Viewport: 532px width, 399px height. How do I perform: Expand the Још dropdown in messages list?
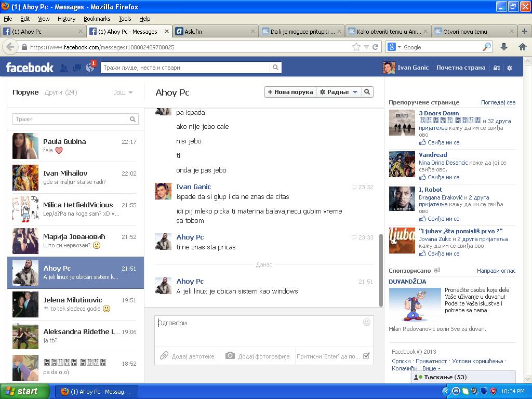click(x=123, y=92)
